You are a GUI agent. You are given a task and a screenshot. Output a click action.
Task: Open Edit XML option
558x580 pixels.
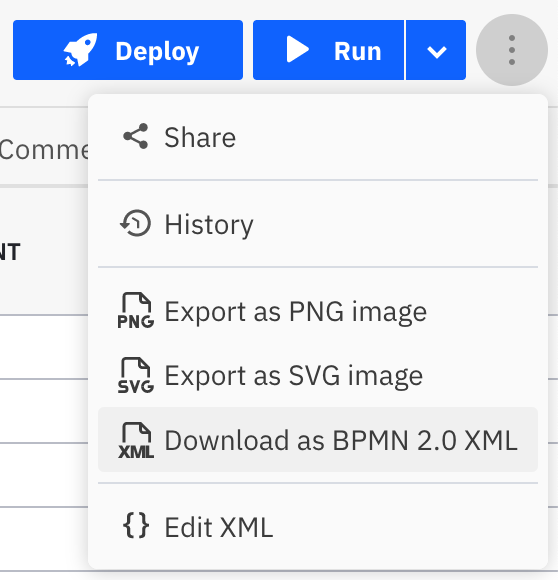tap(318, 527)
